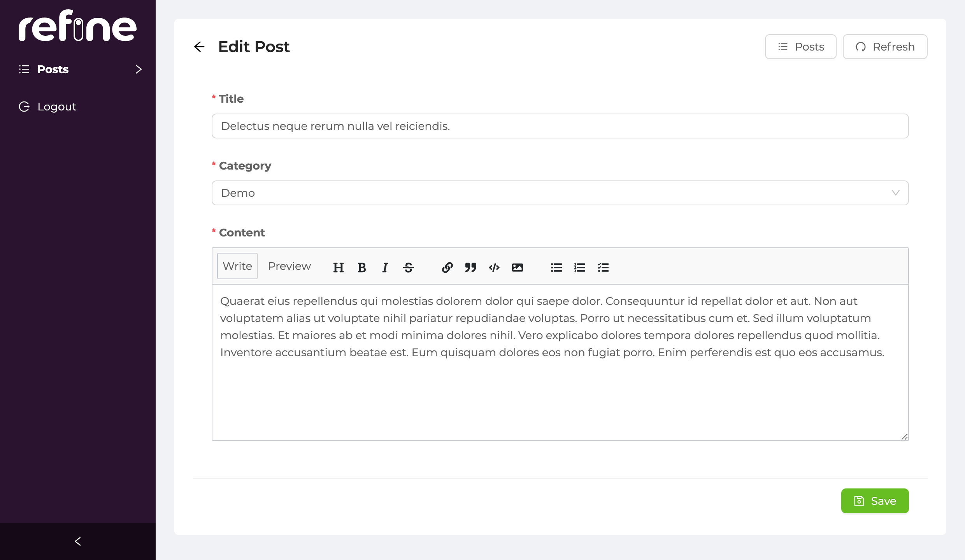Image resolution: width=965 pixels, height=560 pixels.
Task: Apply strikethrough to the content text
Action: 408,268
